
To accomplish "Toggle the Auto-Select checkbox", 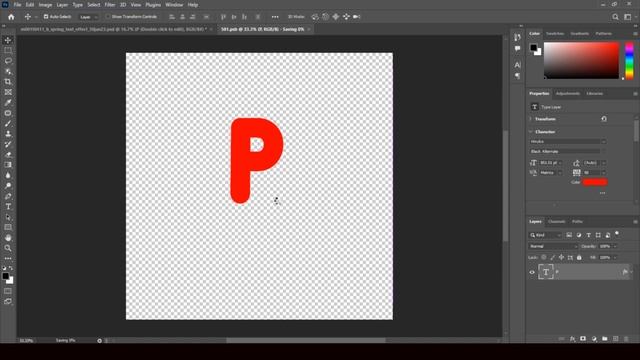I will point(46,17).
